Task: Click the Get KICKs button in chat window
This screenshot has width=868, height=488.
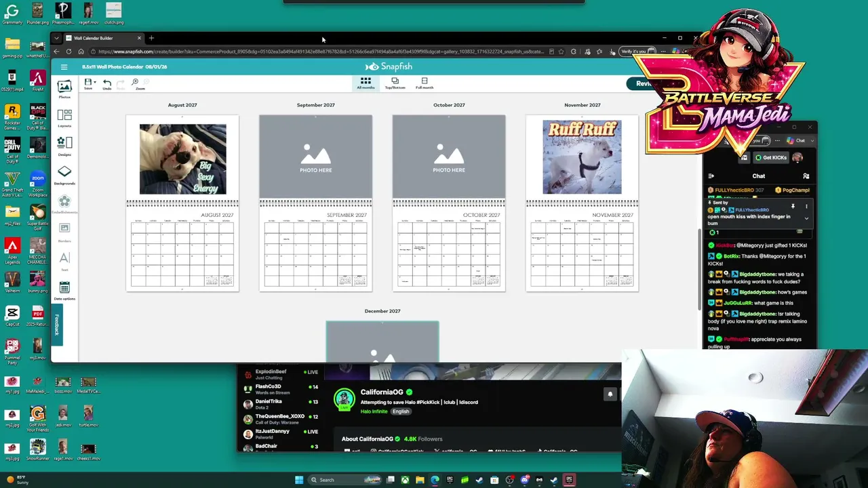Action: click(x=770, y=158)
